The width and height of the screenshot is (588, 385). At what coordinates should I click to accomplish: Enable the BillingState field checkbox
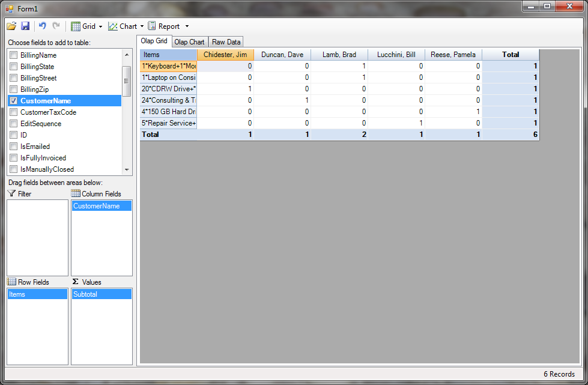coord(13,67)
